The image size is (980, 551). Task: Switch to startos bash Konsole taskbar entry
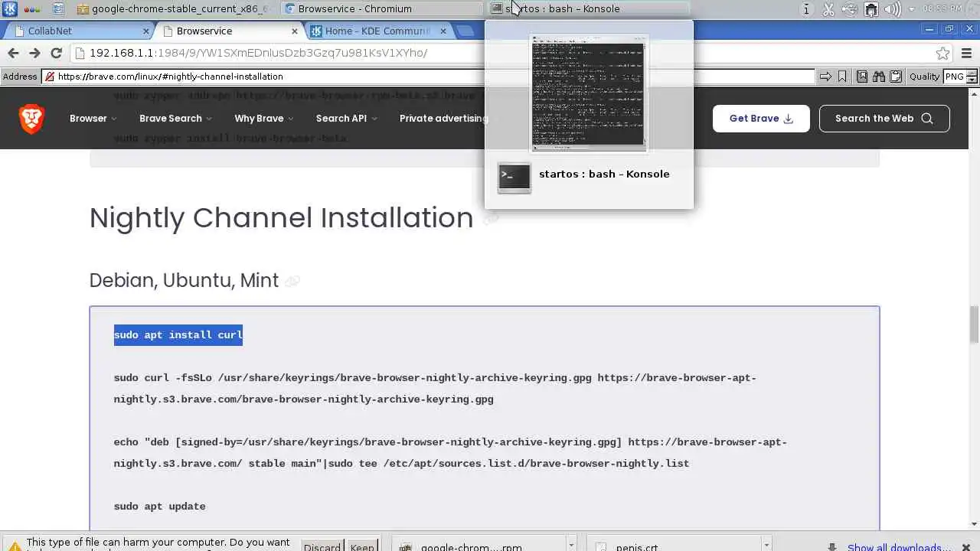588,9
